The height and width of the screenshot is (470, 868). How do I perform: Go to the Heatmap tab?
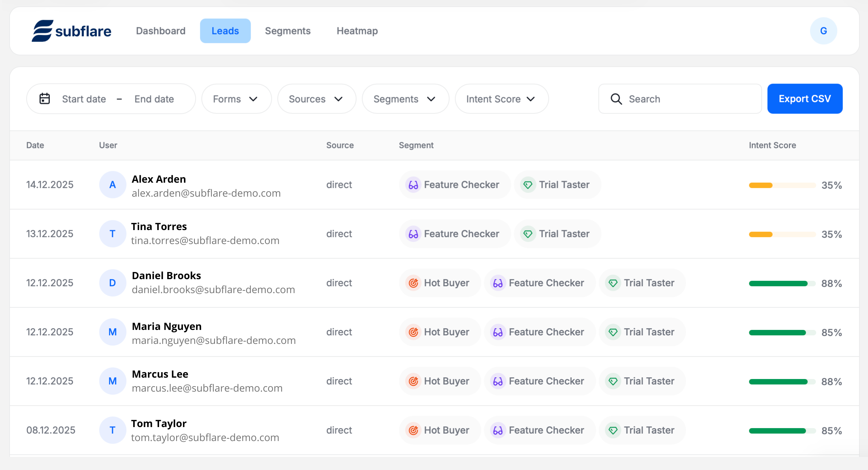point(357,31)
